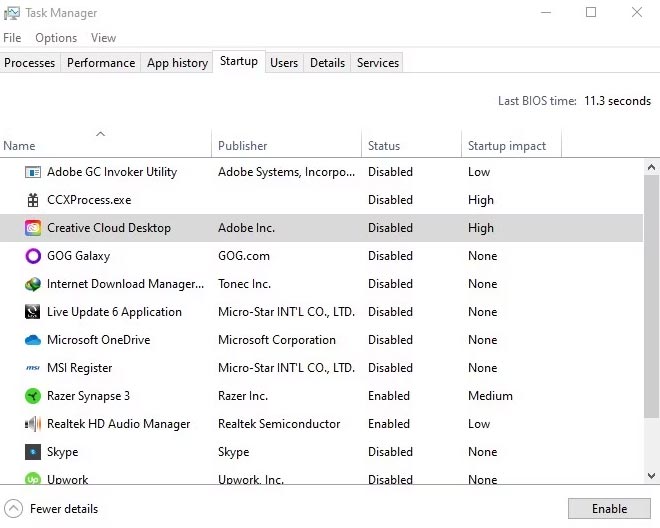Switch to the Services tab

[378, 63]
